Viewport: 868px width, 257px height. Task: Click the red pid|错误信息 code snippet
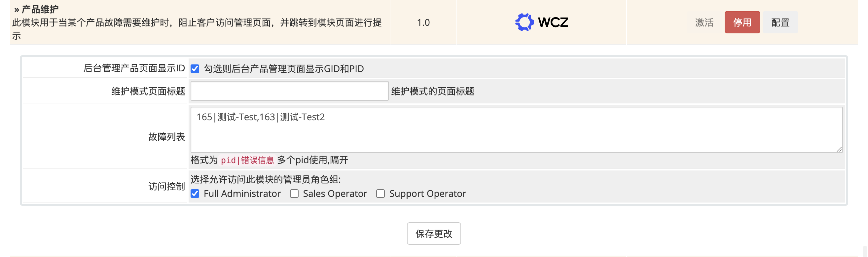[x=247, y=160]
